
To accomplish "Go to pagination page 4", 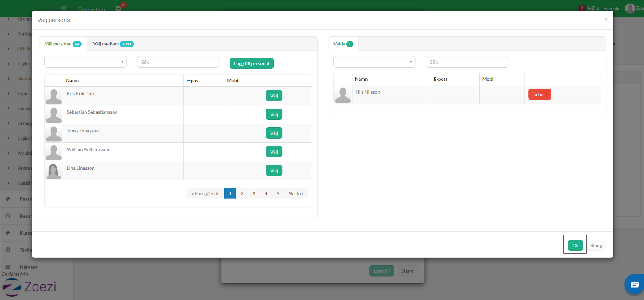I will click(266, 193).
